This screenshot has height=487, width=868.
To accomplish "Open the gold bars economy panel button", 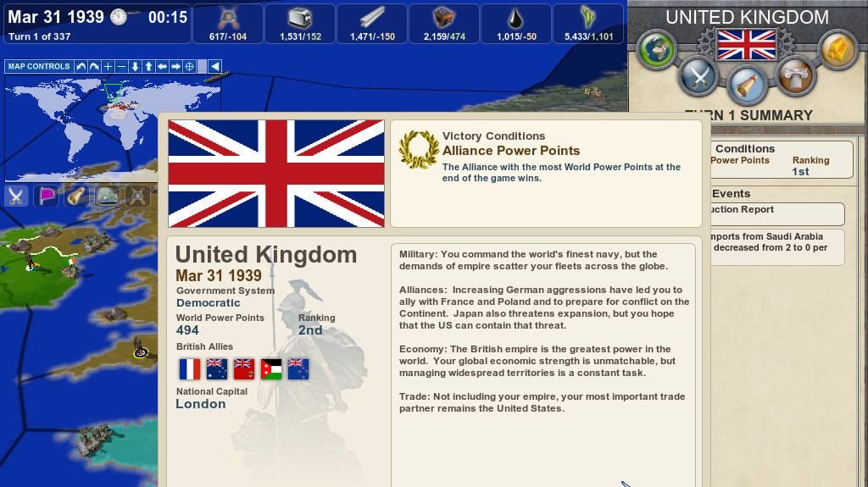I will click(x=837, y=50).
